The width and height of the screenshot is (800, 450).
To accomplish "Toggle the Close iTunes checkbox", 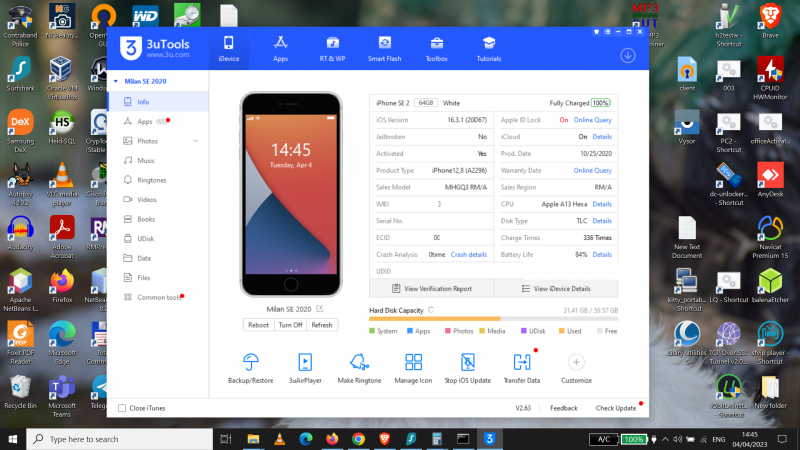I will coord(122,408).
